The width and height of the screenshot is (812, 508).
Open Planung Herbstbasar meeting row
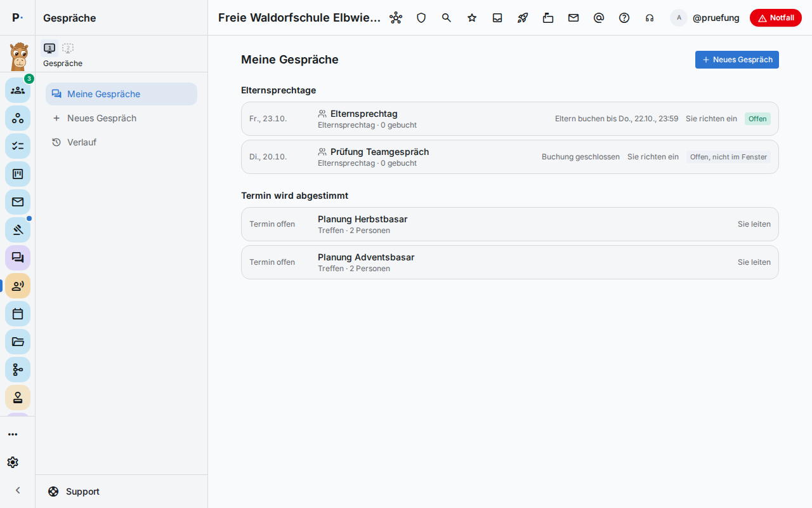point(510,224)
